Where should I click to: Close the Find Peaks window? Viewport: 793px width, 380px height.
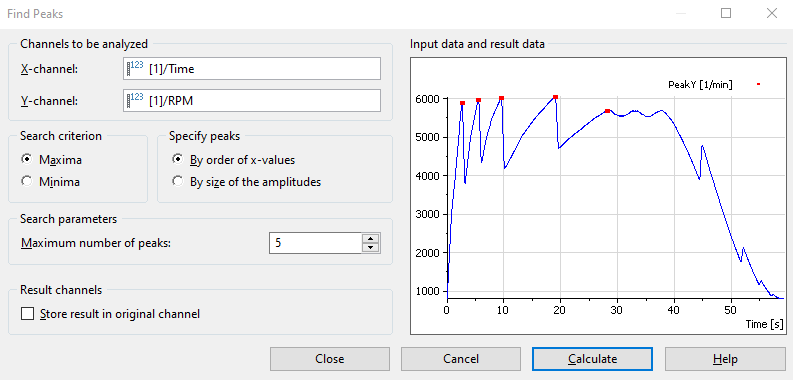(x=772, y=14)
